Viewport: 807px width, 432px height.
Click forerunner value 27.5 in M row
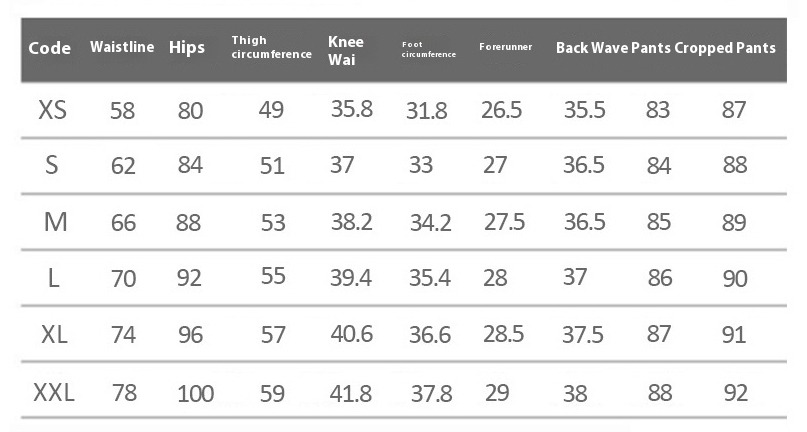tap(504, 222)
